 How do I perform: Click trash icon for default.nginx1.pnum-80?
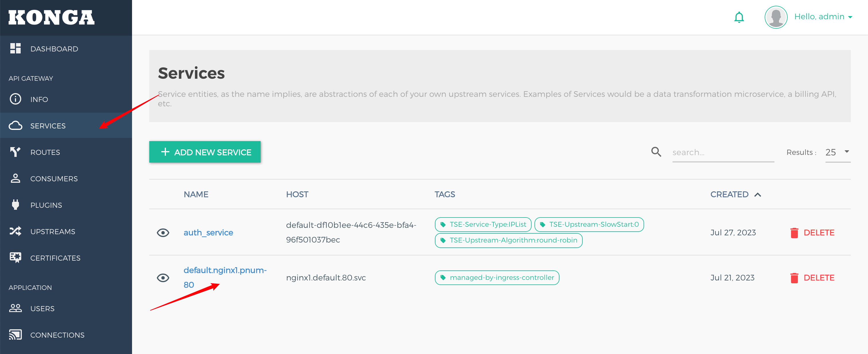(x=794, y=278)
